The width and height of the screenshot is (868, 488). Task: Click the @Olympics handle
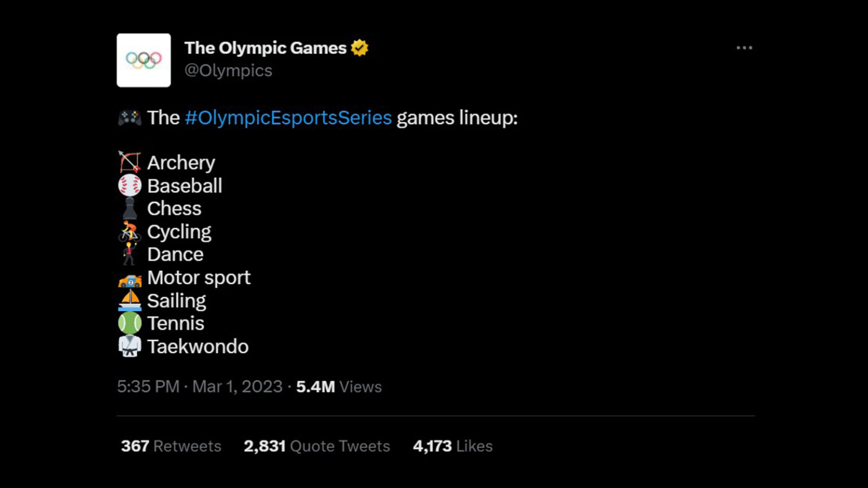tap(228, 70)
